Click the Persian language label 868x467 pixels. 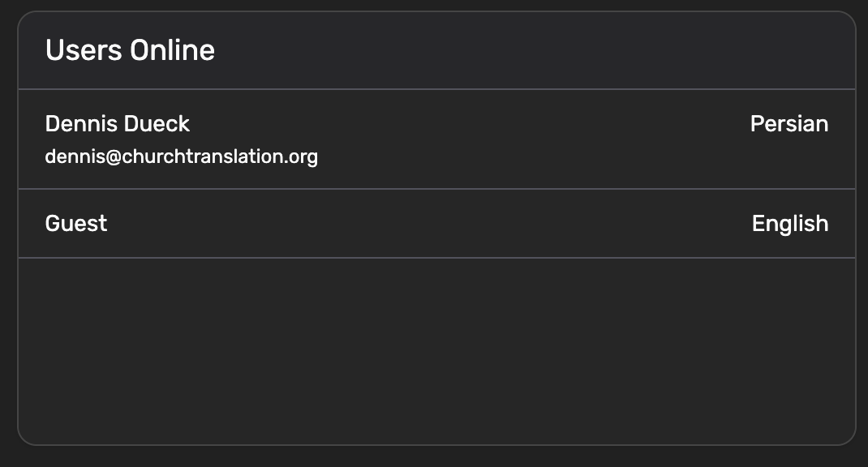pos(789,124)
